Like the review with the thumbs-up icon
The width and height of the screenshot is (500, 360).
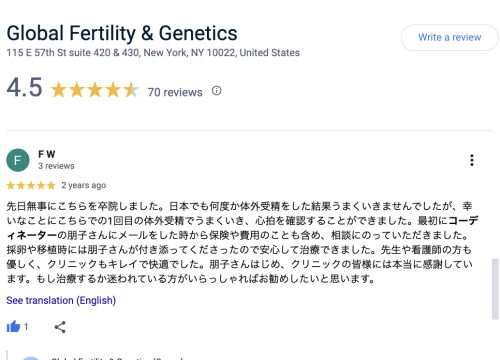13,327
